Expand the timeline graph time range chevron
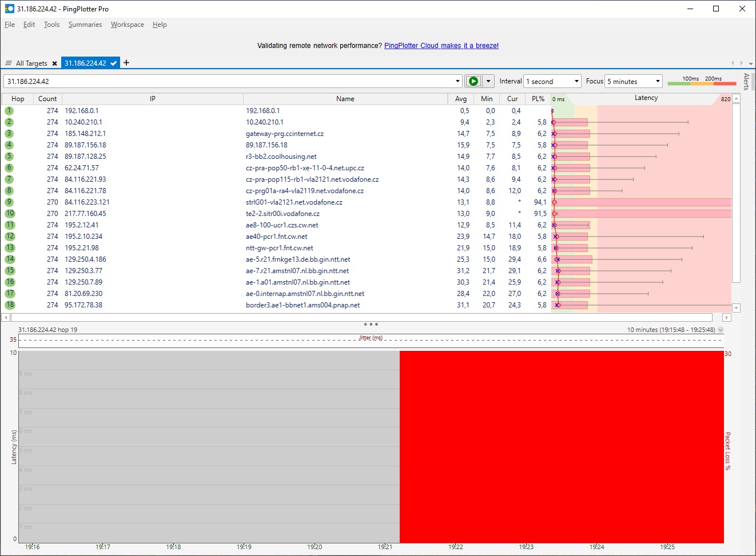 [x=721, y=330]
